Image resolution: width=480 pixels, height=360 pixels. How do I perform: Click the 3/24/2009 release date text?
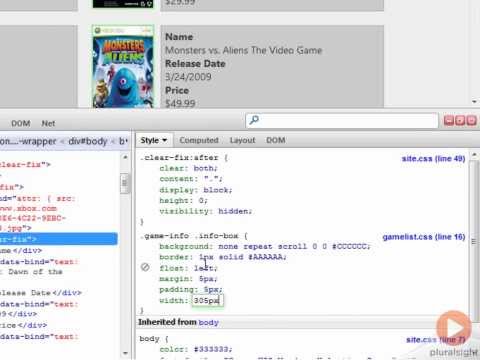tap(188, 77)
